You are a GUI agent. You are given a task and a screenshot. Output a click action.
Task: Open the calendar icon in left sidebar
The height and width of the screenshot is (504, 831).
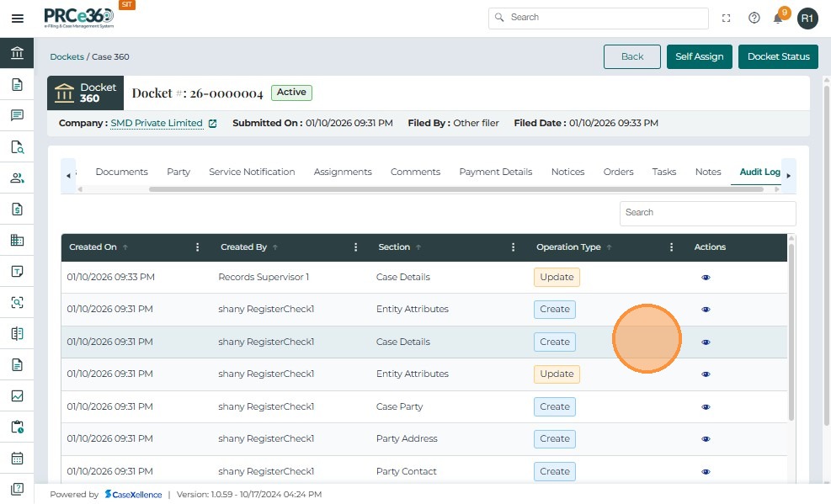(17, 459)
